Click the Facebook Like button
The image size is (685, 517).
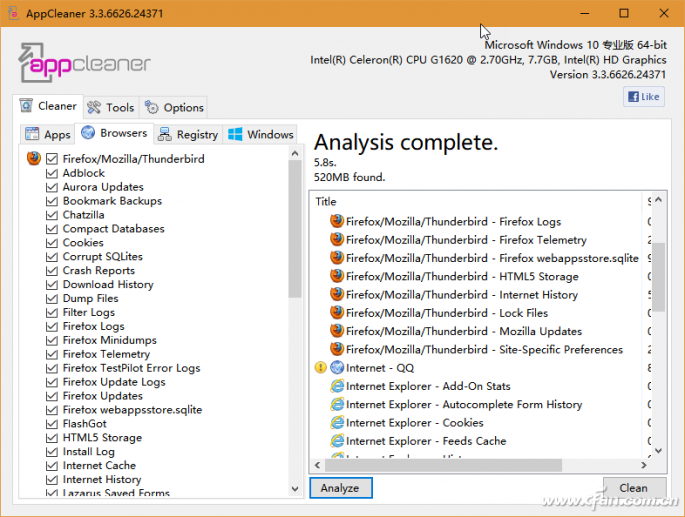(644, 97)
